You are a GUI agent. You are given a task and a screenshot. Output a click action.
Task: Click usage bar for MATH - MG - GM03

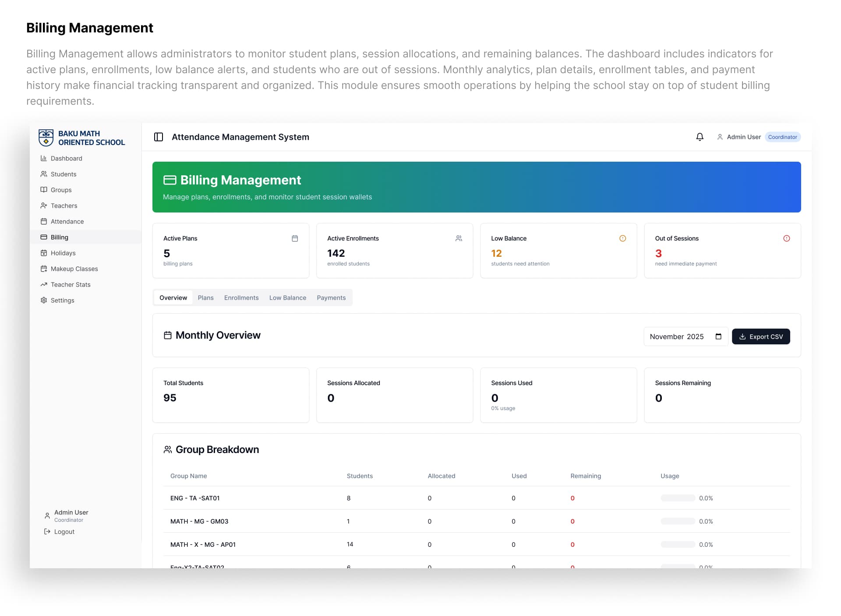(678, 521)
